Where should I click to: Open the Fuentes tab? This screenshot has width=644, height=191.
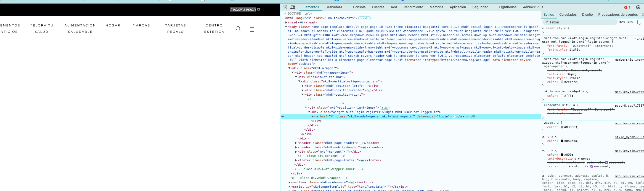[378, 7]
